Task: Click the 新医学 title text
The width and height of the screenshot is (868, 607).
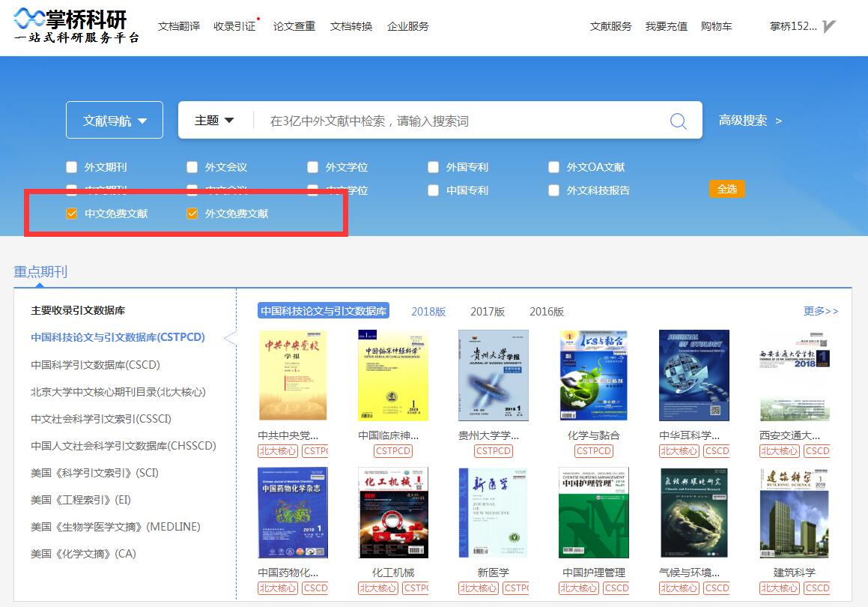Action: [494, 573]
